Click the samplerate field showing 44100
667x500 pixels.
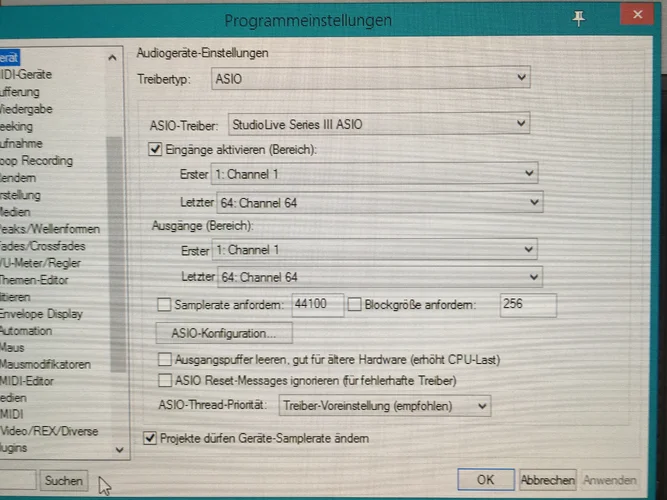click(318, 305)
